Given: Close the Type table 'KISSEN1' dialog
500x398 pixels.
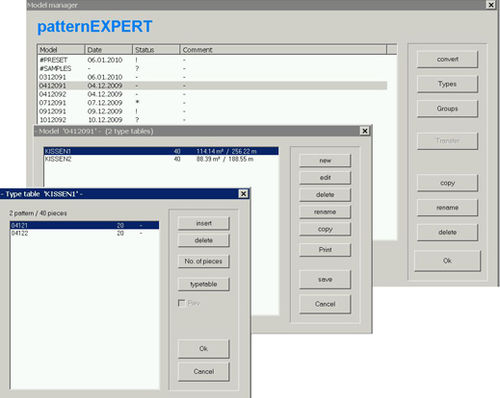Looking at the screenshot, I should pyautogui.click(x=244, y=194).
